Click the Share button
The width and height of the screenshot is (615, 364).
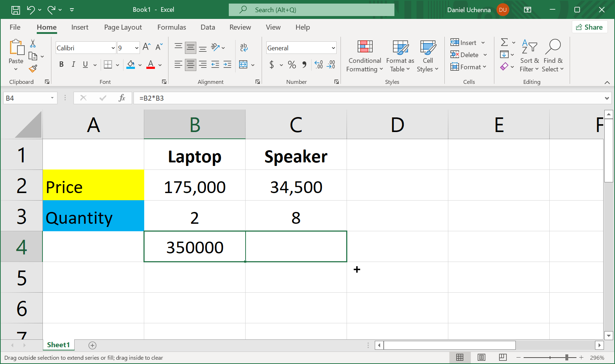589,27
